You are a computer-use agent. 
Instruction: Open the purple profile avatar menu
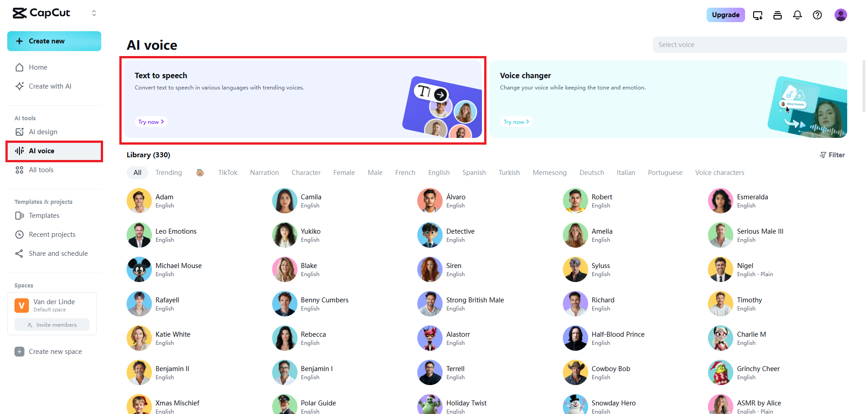841,15
